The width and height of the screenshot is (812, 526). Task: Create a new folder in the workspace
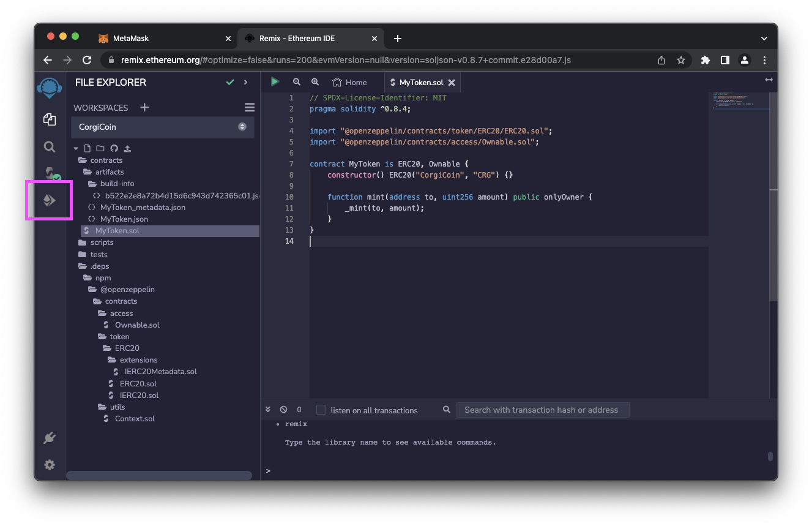click(100, 148)
